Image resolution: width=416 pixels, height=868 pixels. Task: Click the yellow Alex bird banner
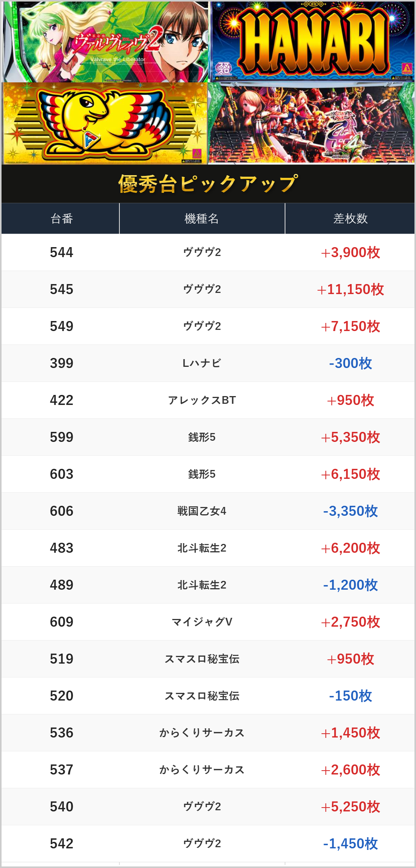pyautogui.click(x=105, y=123)
